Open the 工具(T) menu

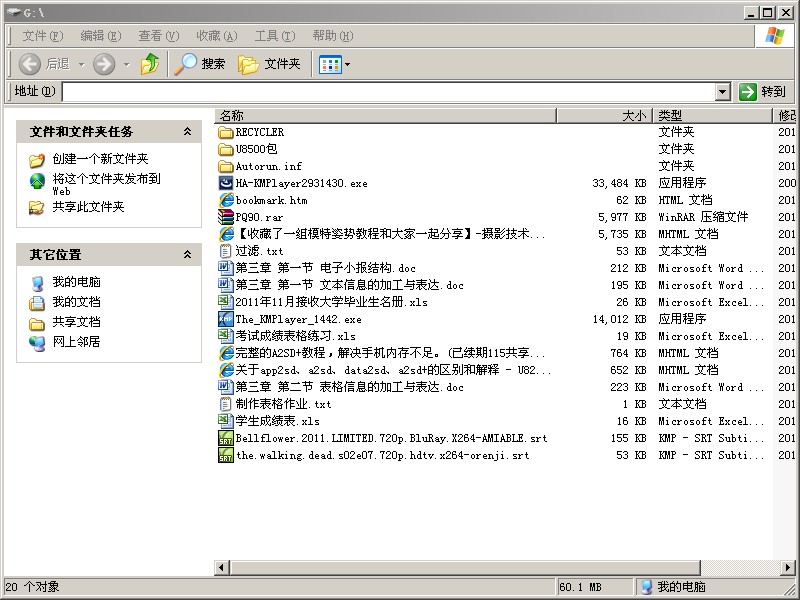click(x=275, y=36)
